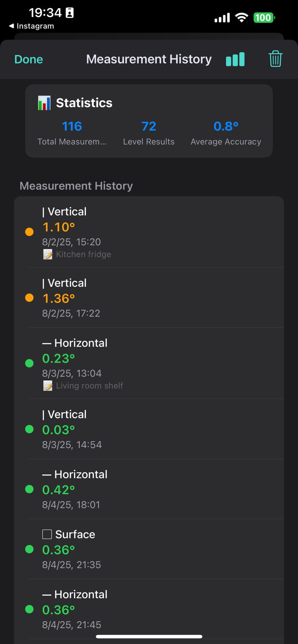Tap the 116 Total Measurements stat
The width and height of the screenshot is (298, 644).
point(71,126)
